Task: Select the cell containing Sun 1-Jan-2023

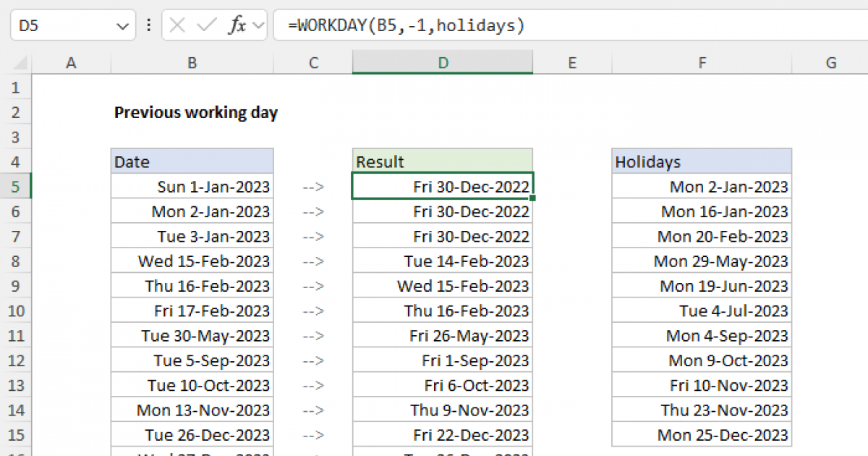Action: click(192, 186)
